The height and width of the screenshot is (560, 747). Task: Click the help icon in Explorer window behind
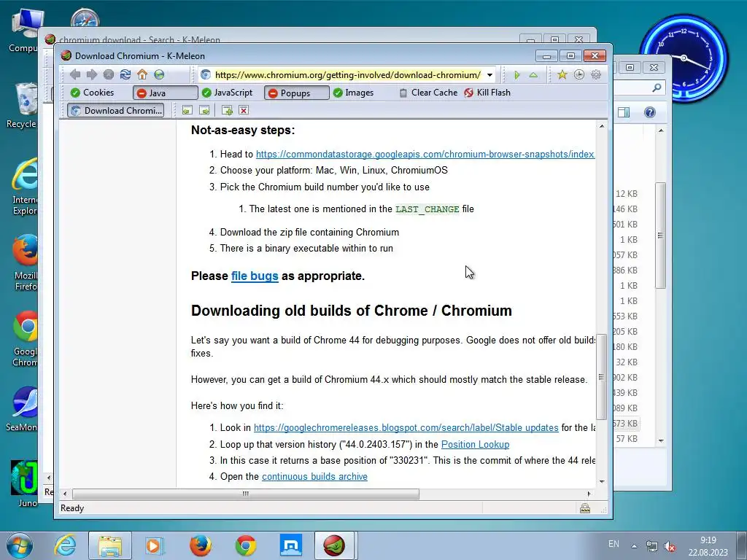(x=649, y=112)
